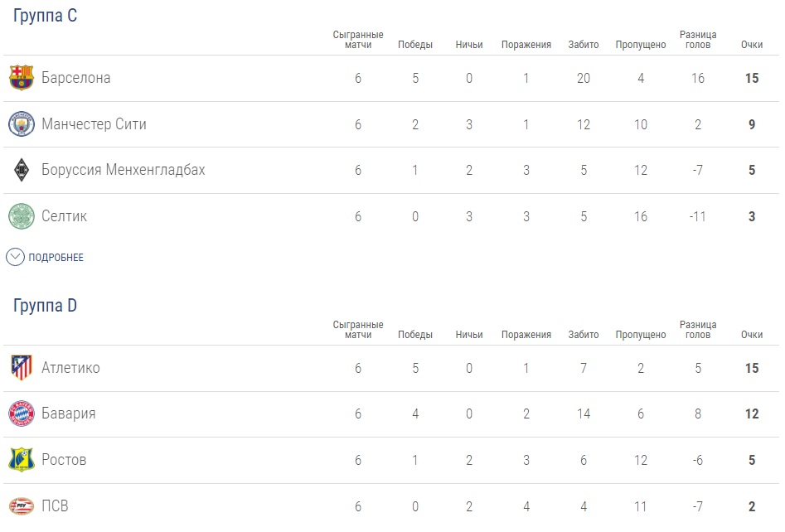Click the Бавария team name
785x532 pixels.
click(x=69, y=414)
